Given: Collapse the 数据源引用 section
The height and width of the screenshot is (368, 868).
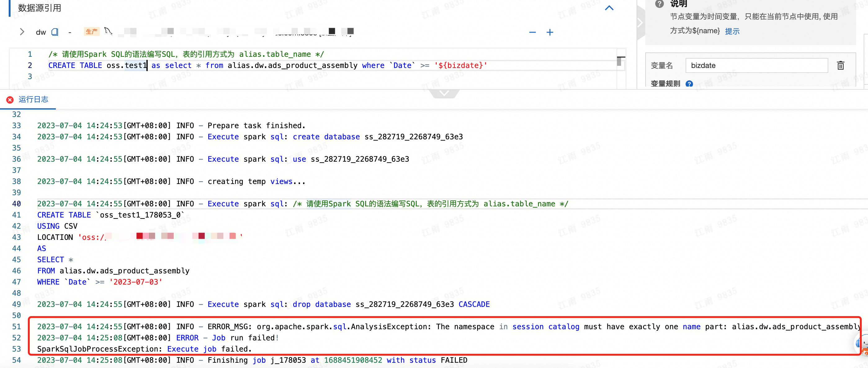Looking at the screenshot, I should tap(609, 8).
